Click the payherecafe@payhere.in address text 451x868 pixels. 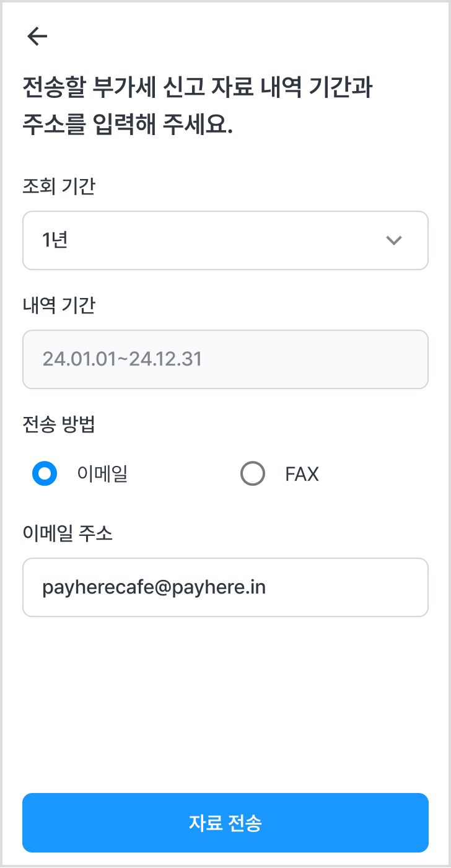[154, 587]
